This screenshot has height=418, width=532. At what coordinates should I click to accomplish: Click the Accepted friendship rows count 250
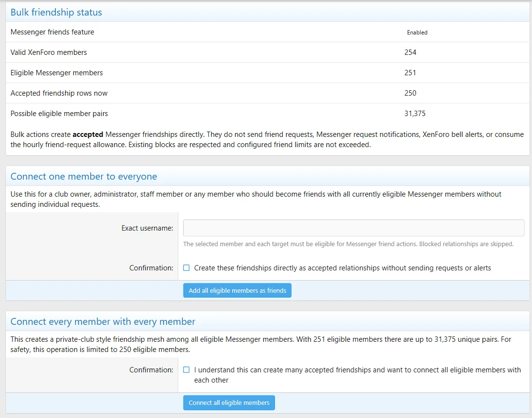point(410,93)
